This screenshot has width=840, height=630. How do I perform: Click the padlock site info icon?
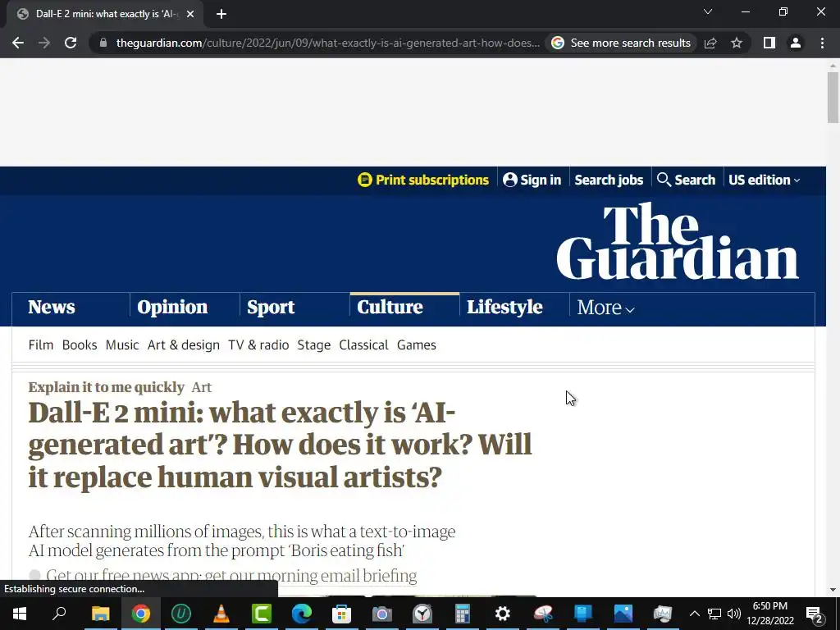click(x=103, y=43)
